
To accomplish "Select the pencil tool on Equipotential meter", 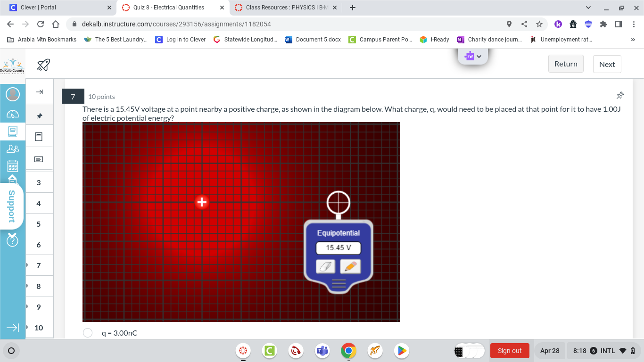I will coord(350,266).
